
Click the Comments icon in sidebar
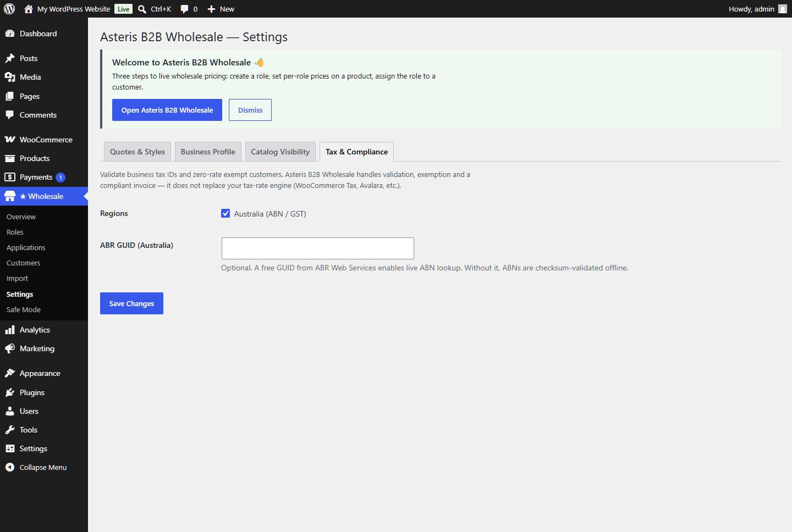pos(10,115)
